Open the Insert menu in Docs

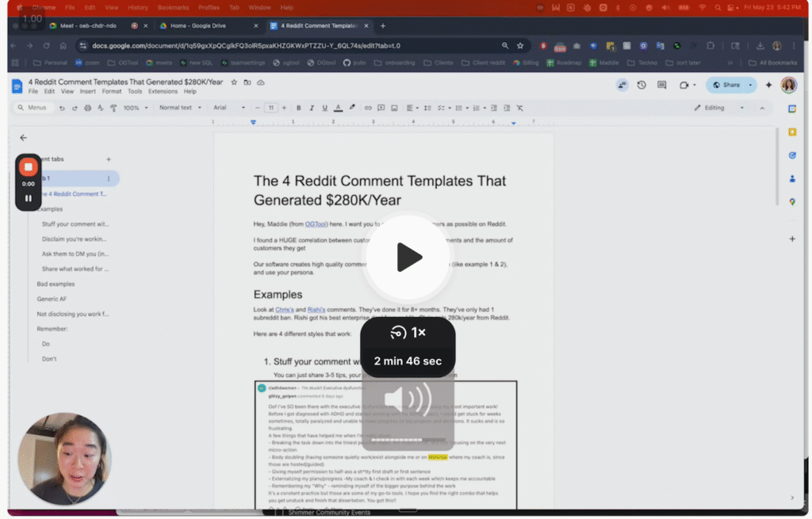coord(87,92)
